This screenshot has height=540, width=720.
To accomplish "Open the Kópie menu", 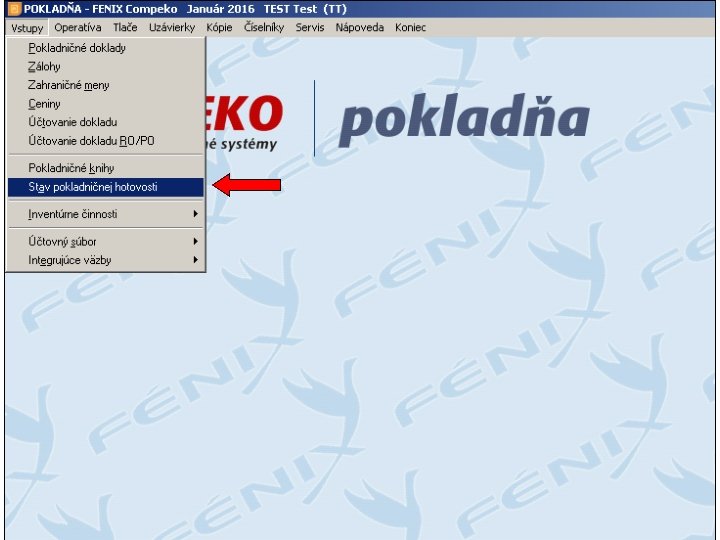I will pyautogui.click(x=219, y=28).
